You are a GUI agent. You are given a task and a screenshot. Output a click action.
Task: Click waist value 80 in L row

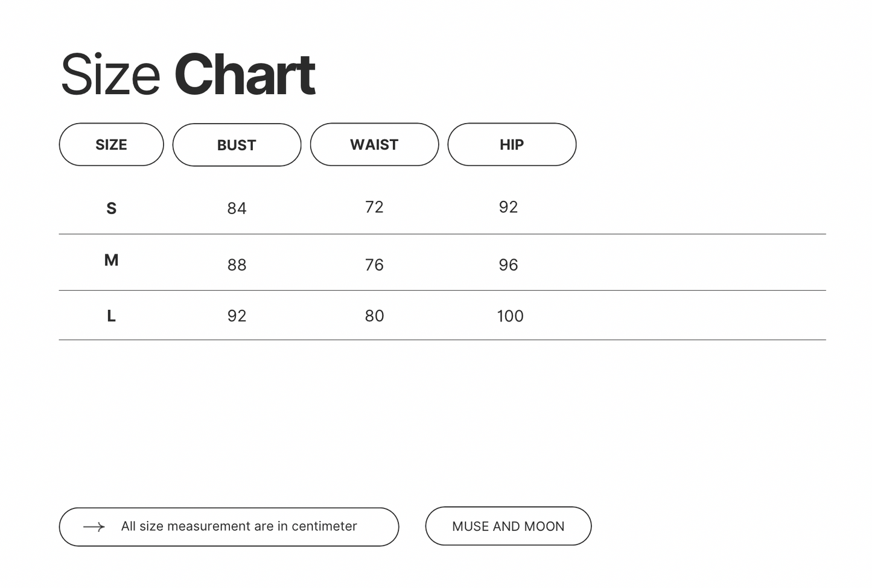tap(374, 316)
